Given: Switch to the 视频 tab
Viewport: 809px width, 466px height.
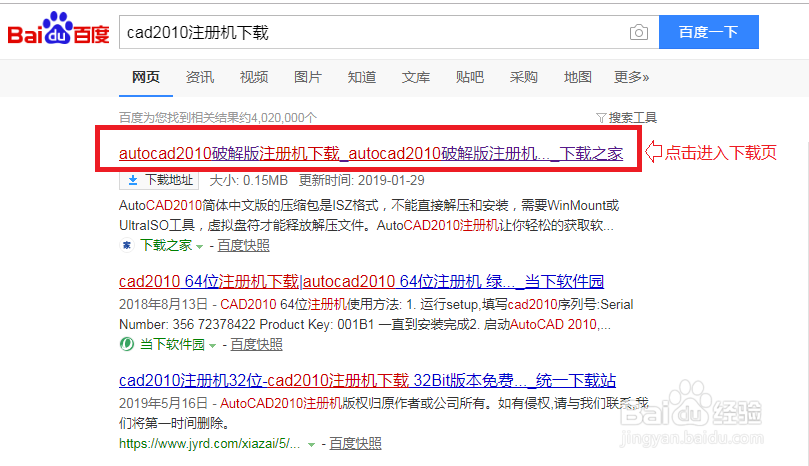Looking at the screenshot, I should pyautogui.click(x=254, y=77).
